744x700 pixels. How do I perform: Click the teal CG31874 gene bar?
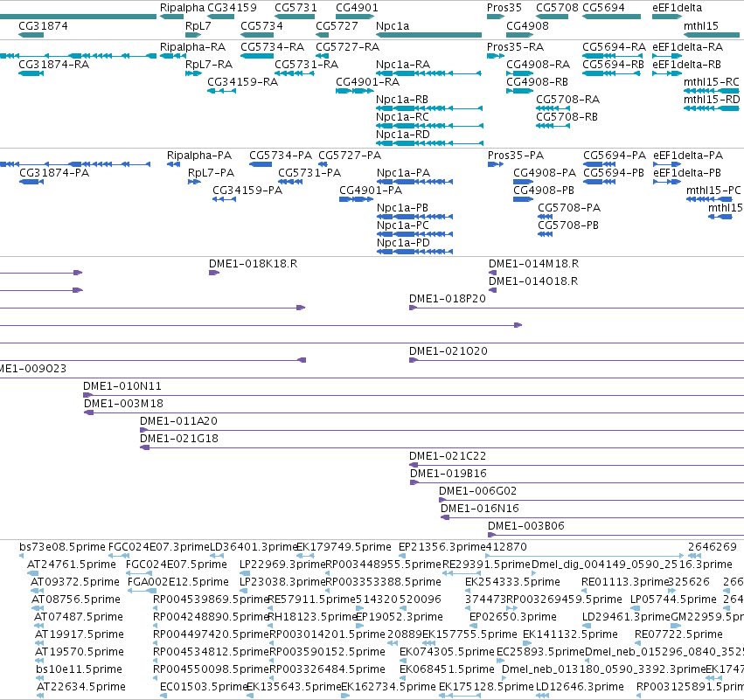[31, 35]
